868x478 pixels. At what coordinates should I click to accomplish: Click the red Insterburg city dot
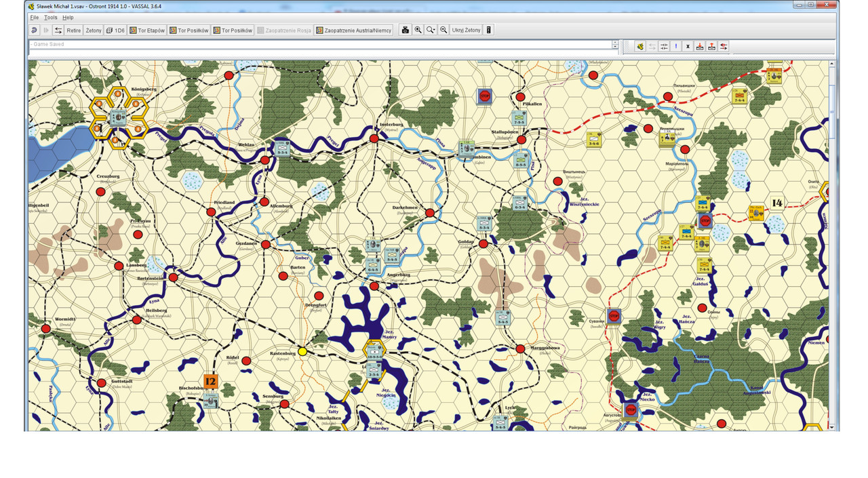[374, 138]
